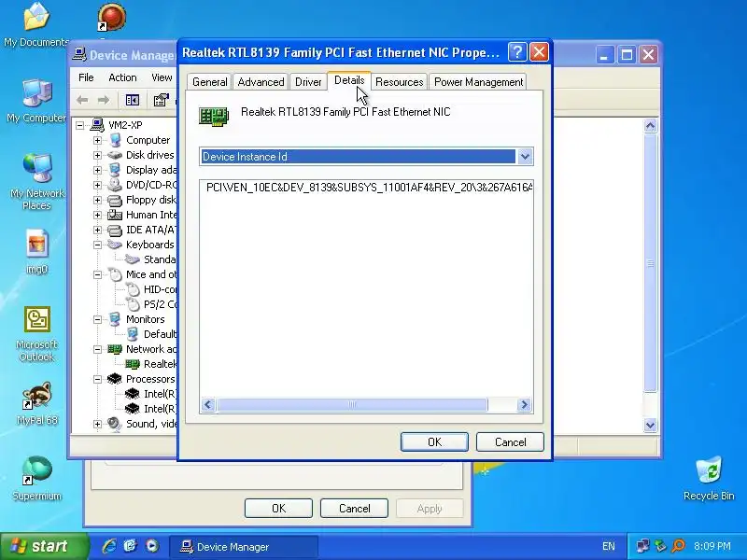Collapse the VM2-XP root node

tap(80, 125)
